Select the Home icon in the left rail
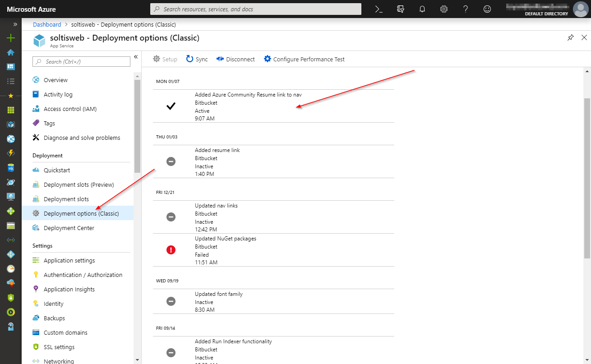Screen dimensions: 591x364 [x=10, y=53]
